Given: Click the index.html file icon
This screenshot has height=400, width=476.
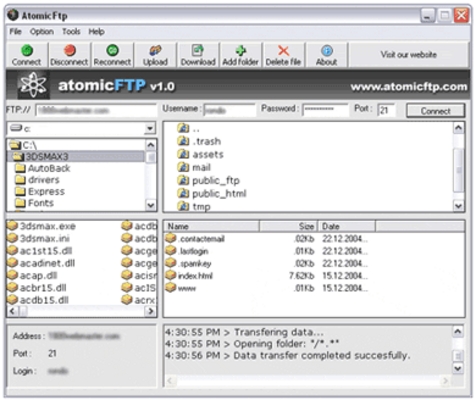Looking at the screenshot, I should (x=171, y=275).
